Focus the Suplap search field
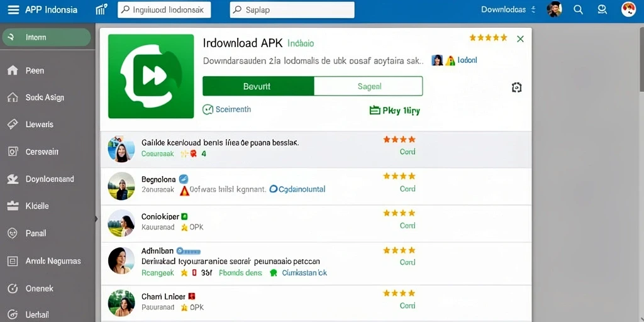Viewport: 644px width, 322px height. (292, 10)
